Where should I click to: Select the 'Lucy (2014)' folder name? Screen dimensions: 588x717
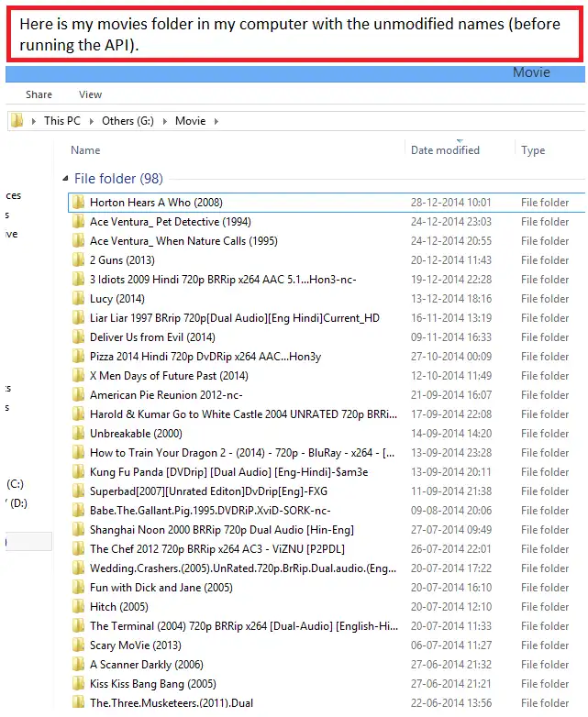117,298
